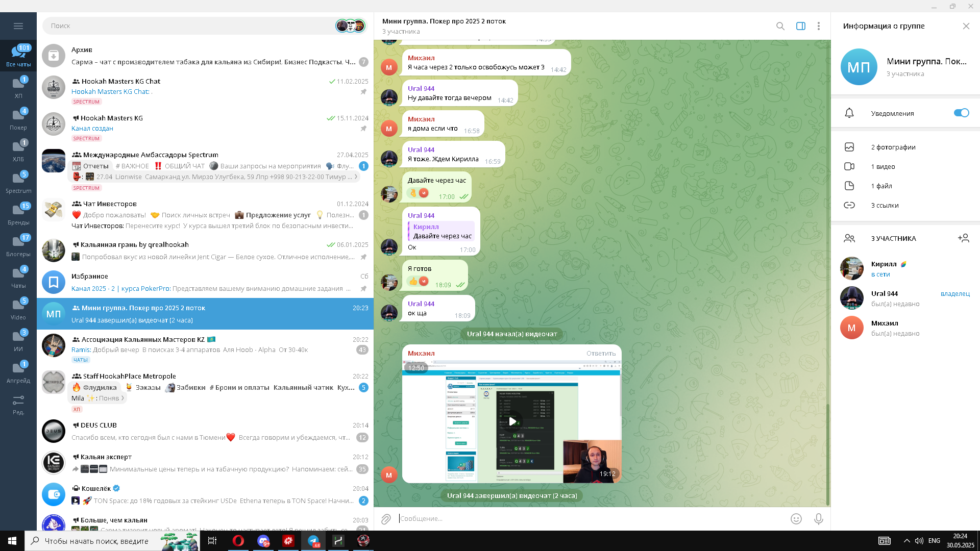Open the chat three-dot options menu
This screenshot has width=980, height=551.
[819, 26]
